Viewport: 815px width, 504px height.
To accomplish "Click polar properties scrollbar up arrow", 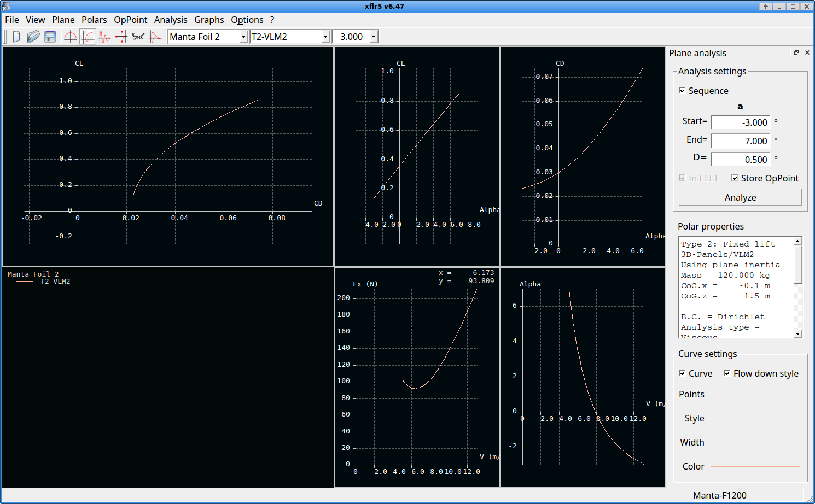I will point(798,241).
